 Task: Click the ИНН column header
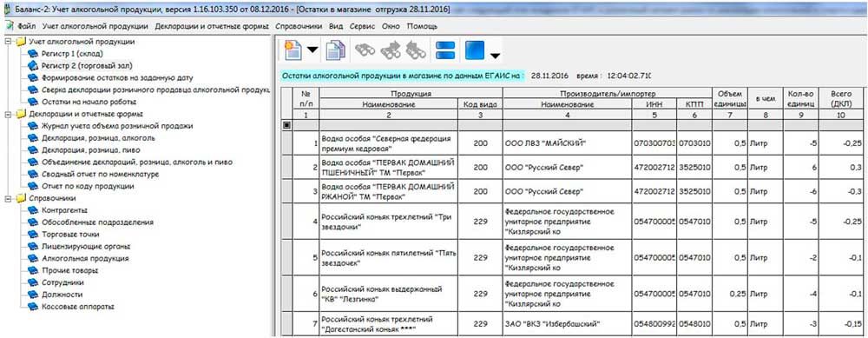[654, 104]
